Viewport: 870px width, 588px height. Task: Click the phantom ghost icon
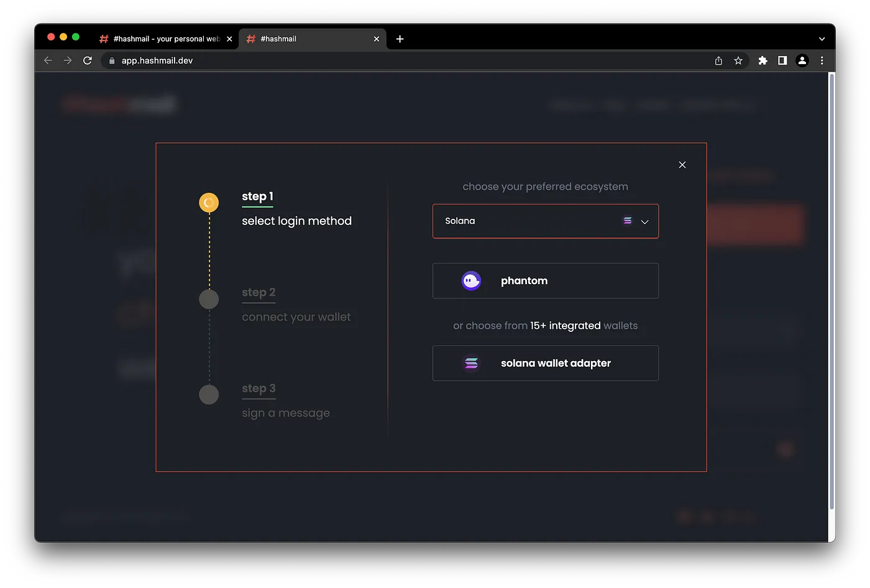point(471,281)
